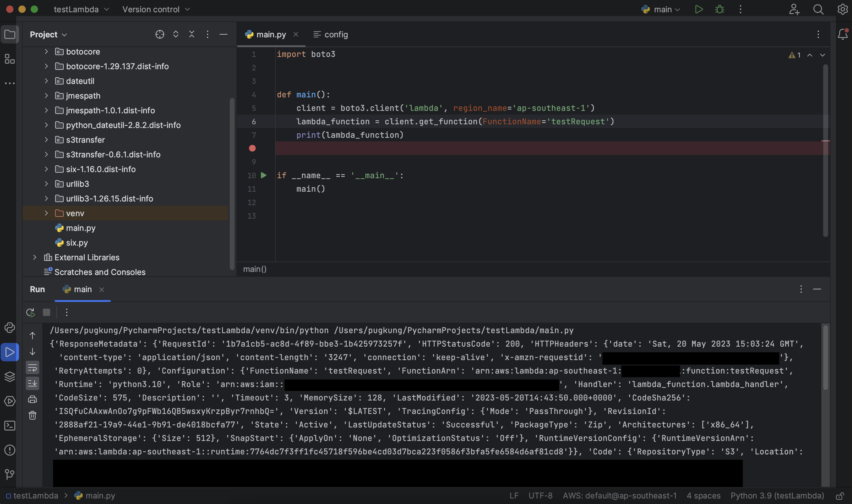Viewport: 852px width, 504px height.
Task: Open Version control dropdown
Action: [x=156, y=9]
